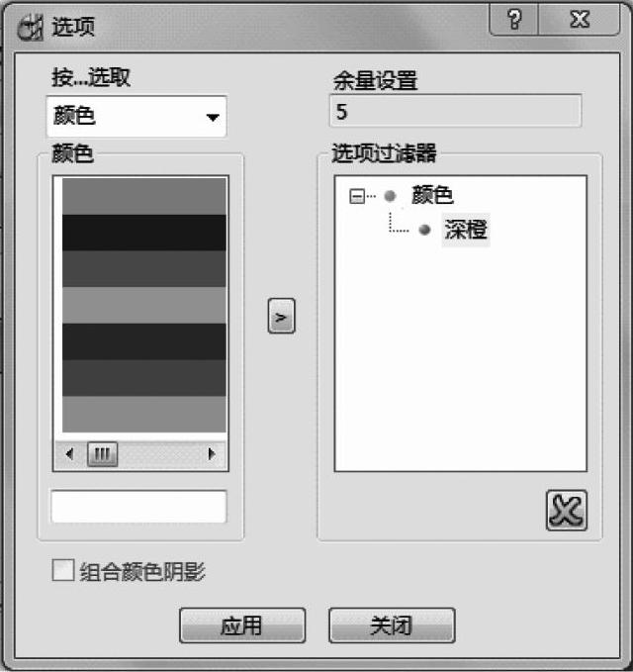Click the 余量设置 input field
Screen dimensions: 633x672
pyautogui.click(x=456, y=111)
